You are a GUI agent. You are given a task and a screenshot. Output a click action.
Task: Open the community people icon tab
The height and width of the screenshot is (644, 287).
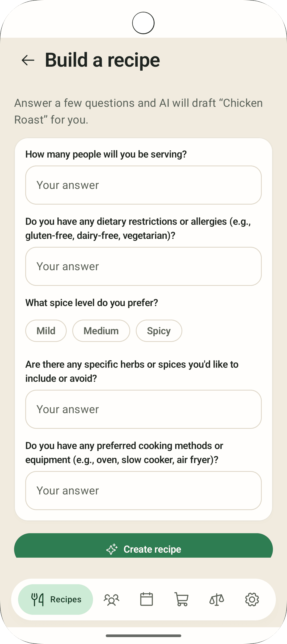[x=111, y=600]
